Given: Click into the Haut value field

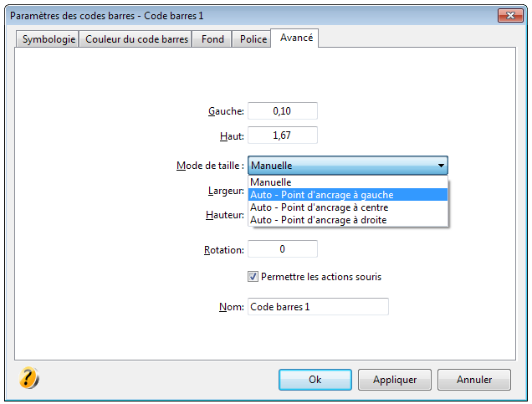Looking at the screenshot, I should click(283, 136).
